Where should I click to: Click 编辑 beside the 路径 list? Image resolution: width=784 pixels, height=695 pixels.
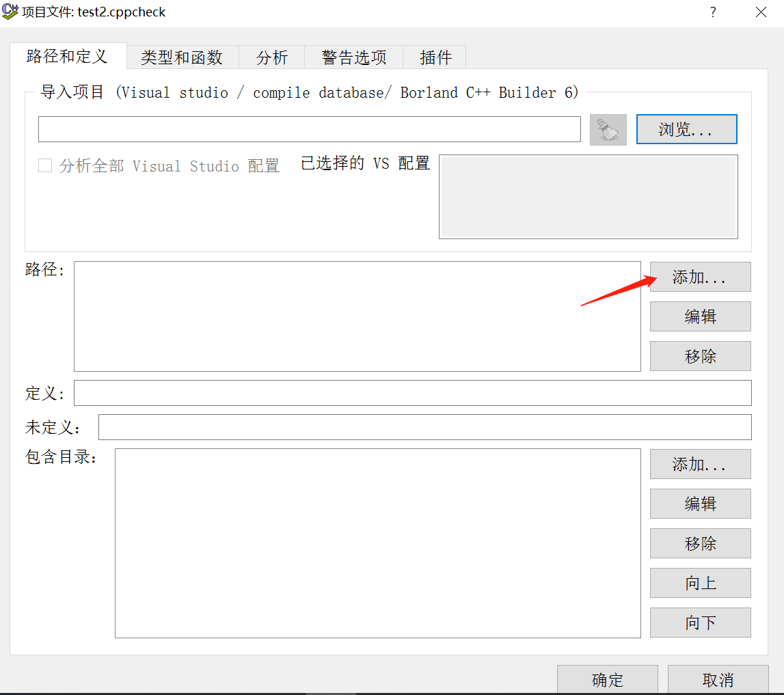[x=700, y=316]
